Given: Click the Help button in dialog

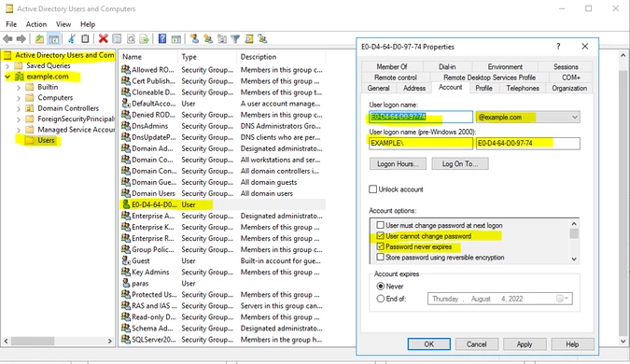Looking at the screenshot, I should 572,344.
